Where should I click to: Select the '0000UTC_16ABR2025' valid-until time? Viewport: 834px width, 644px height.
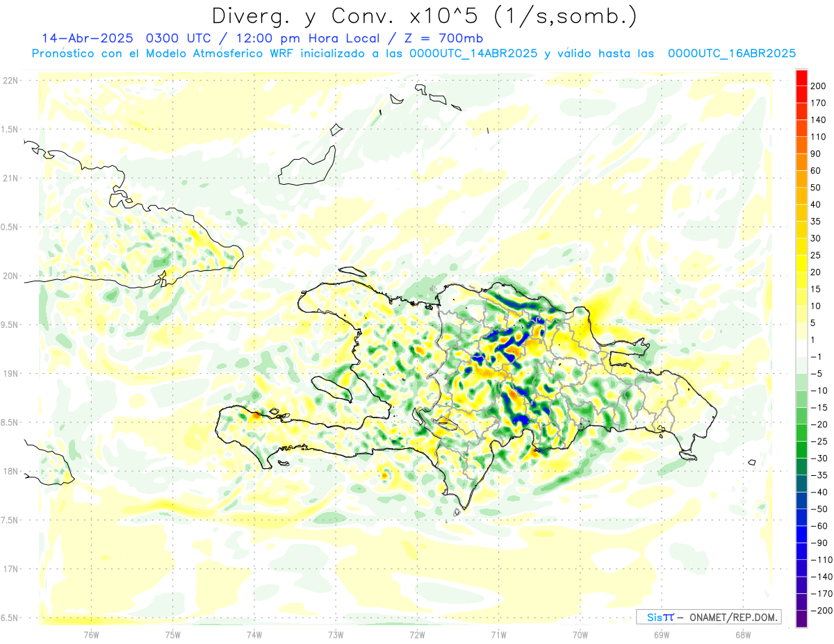731,53
